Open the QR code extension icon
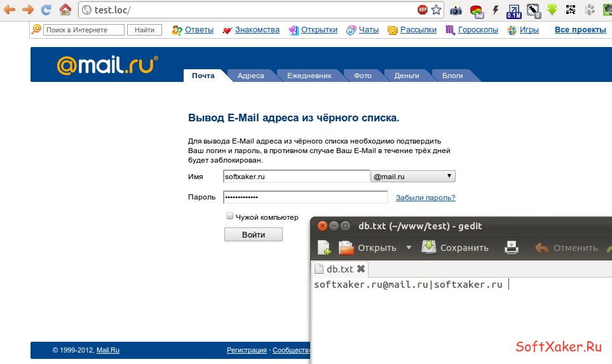This screenshot has width=612, height=364. click(571, 10)
